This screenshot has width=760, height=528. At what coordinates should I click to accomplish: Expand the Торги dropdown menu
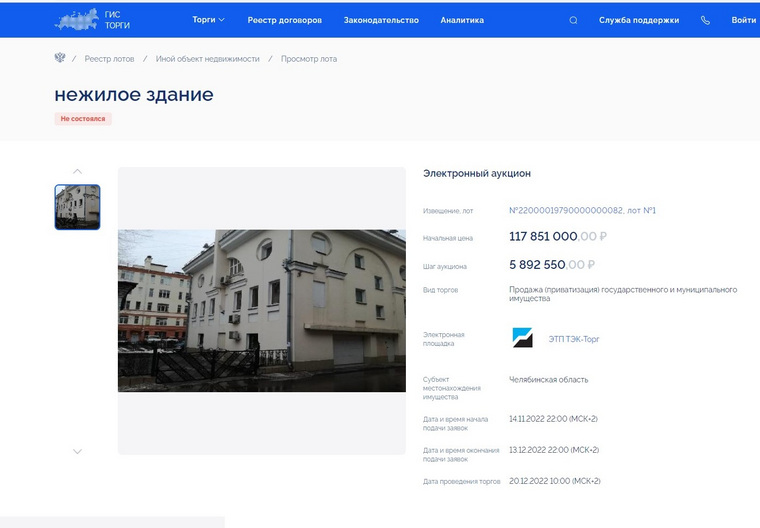[x=208, y=20]
